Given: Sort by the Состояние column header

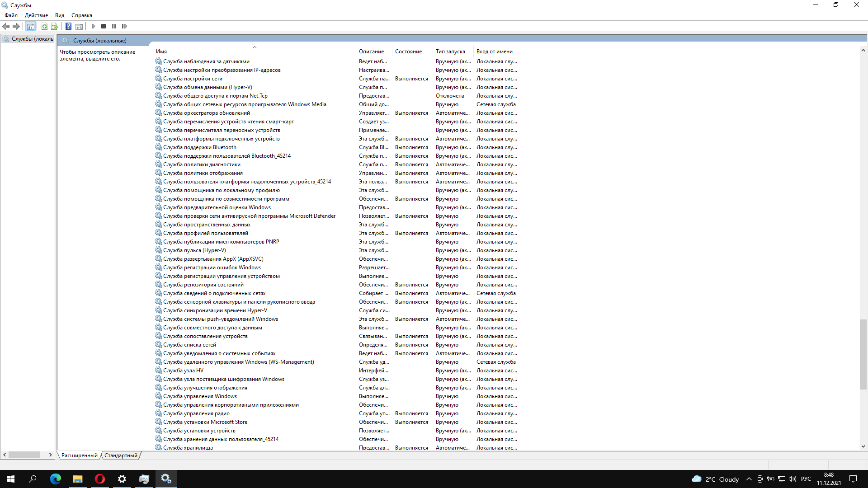Looking at the screenshot, I should click(408, 52).
